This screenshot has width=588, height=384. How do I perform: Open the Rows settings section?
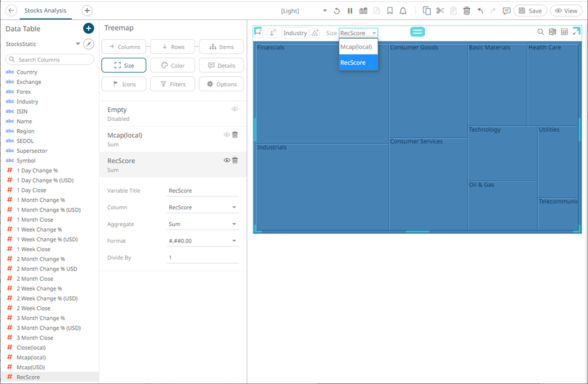pos(173,47)
